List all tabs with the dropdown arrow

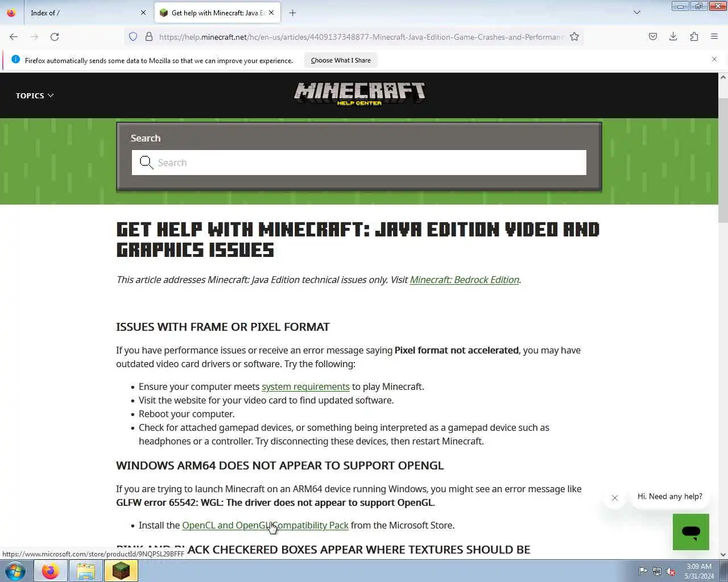point(637,13)
